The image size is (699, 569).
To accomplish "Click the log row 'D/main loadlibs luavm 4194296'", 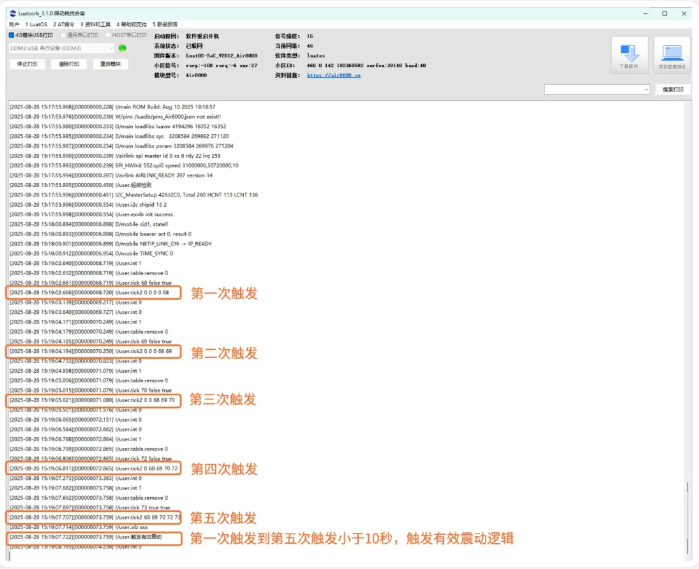I will (x=118, y=127).
